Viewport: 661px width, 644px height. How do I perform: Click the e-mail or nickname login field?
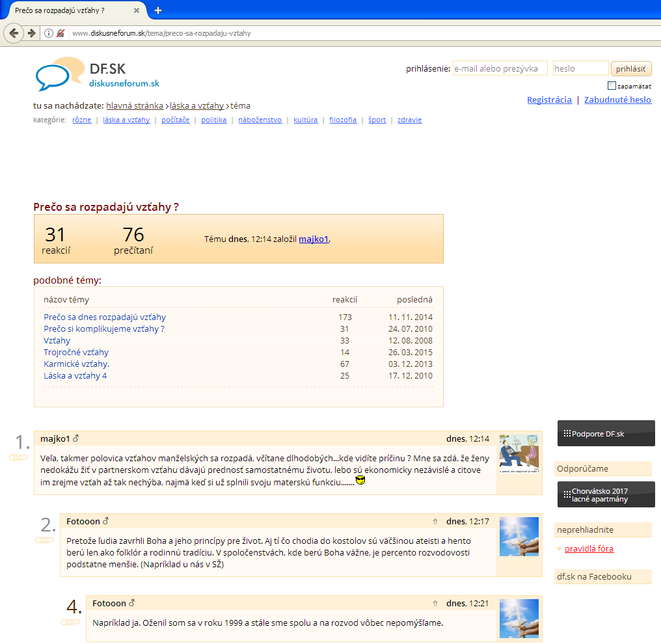[500, 68]
